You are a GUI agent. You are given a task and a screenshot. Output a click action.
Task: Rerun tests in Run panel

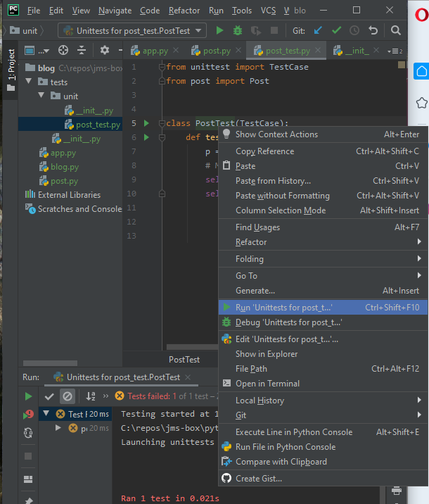(28, 396)
